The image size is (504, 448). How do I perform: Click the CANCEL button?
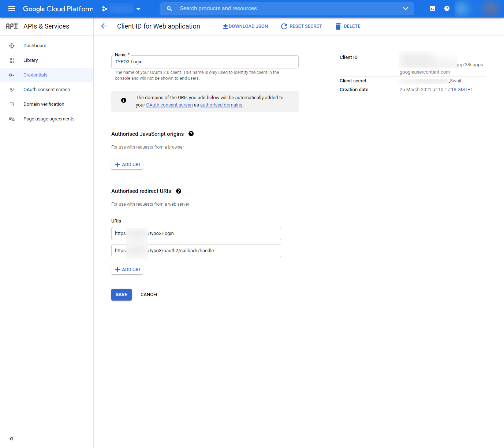149,295
